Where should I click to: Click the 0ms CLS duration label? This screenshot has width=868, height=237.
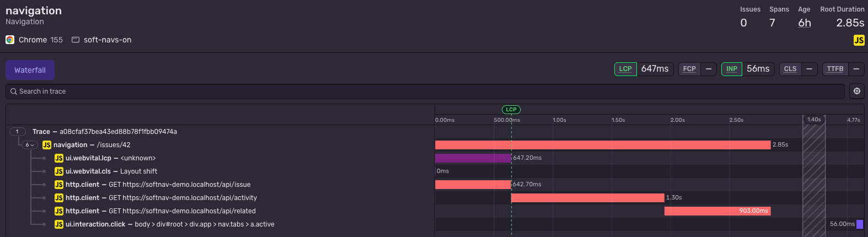click(x=443, y=171)
